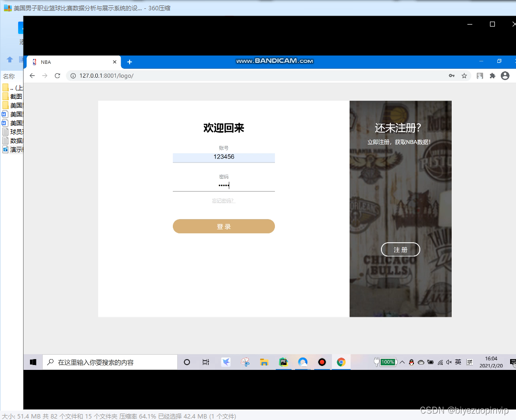Bookmark the page with the star icon
The width and height of the screenshot is (516, 420).
[464, 76]
